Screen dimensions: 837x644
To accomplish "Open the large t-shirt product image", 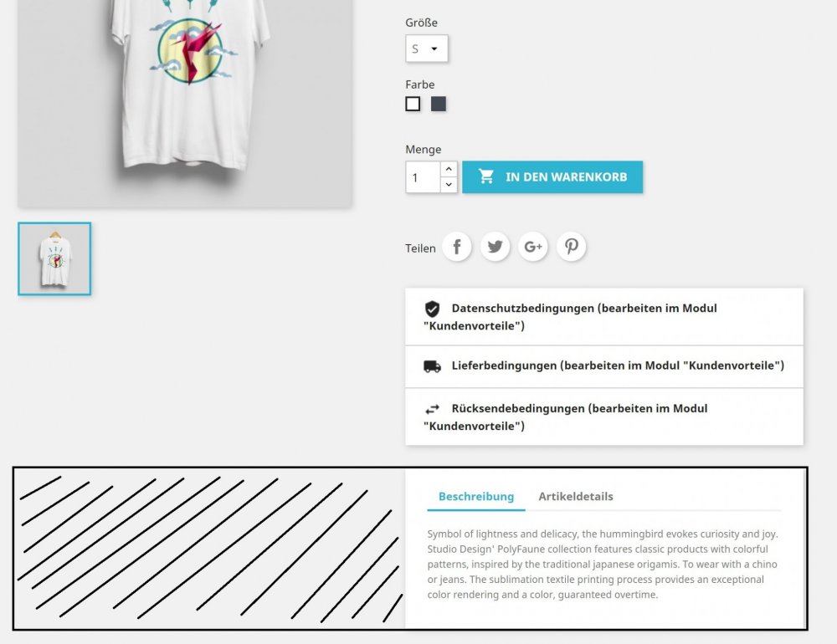I will point(185,101).
